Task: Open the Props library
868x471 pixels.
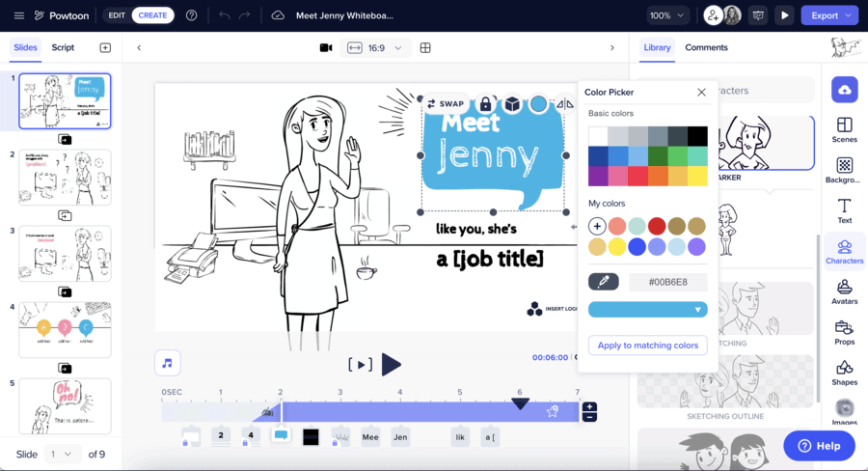Action: point(844,333)
